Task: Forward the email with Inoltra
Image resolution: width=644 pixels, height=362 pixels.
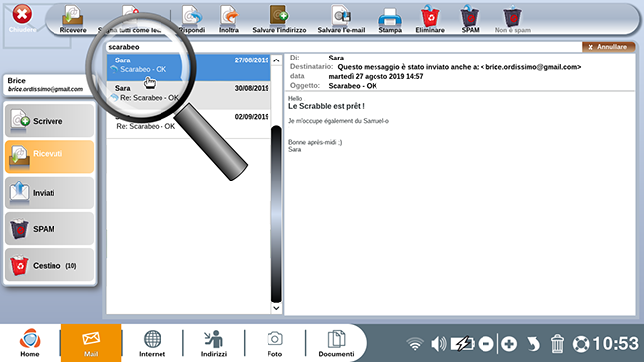Action: pos(229,19)
